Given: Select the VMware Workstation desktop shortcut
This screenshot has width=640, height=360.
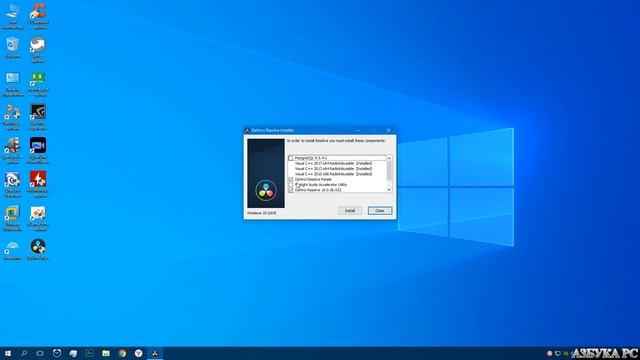Looking at the screenshot, I should [x=12, y=218].
